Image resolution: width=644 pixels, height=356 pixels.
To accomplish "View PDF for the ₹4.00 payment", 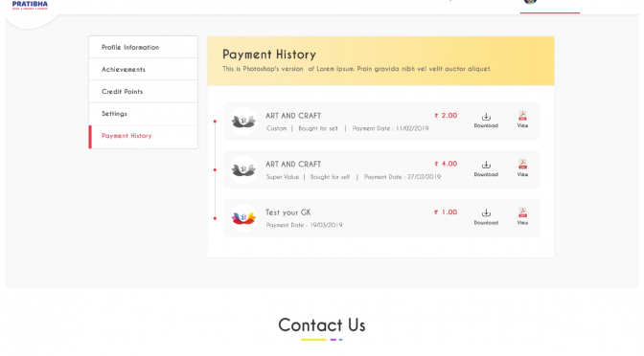I will (522, 167).
